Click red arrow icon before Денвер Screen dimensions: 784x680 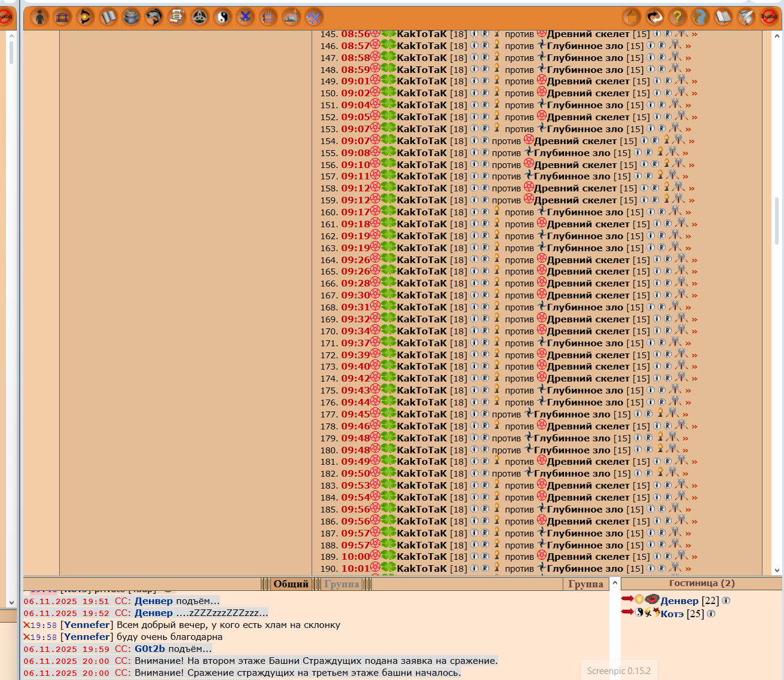point(627,599)
